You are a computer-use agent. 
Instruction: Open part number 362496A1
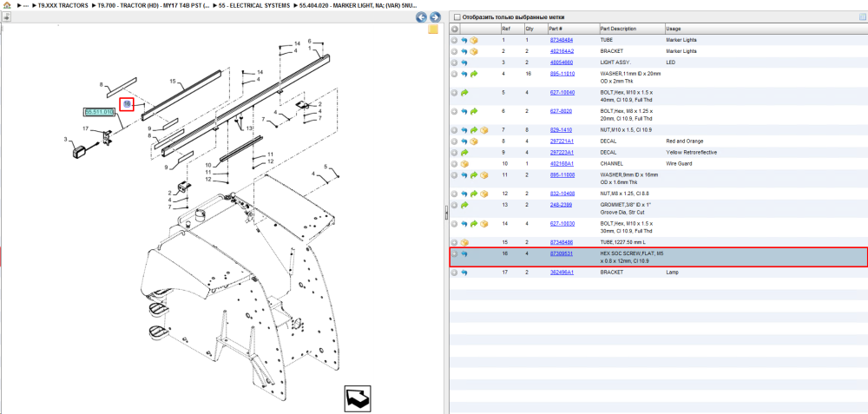[x=562, y=273]
